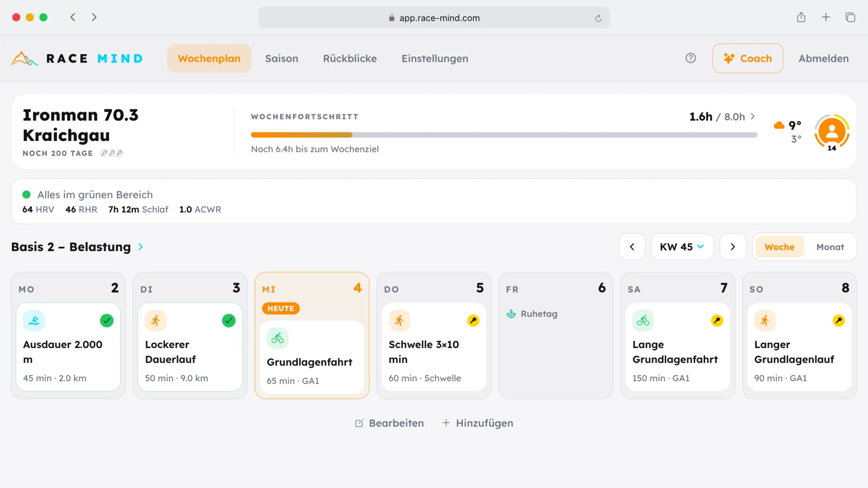This screenshot has height=488, width=868.
Task: Switch calendar view to Woche
Action: click(x=780, y=247)
